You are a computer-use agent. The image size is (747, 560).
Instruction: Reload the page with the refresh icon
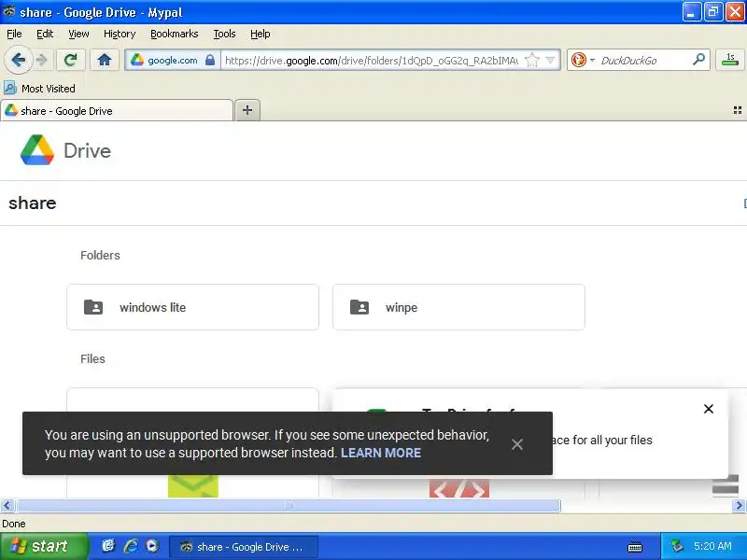coord(71,60)
